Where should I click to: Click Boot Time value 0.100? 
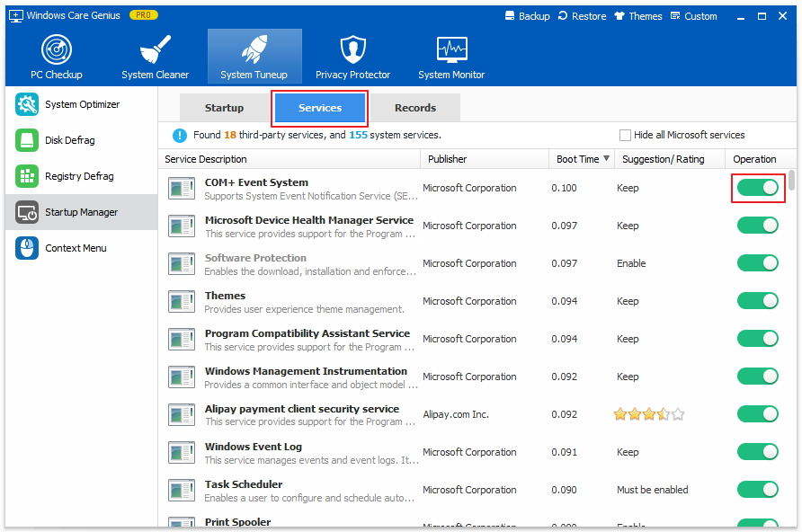click(564, 188)
